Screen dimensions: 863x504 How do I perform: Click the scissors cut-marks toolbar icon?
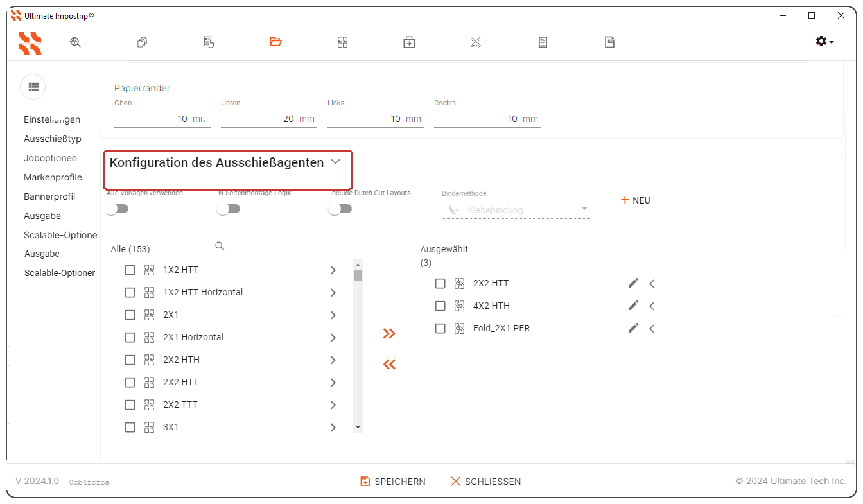(476, 42)
